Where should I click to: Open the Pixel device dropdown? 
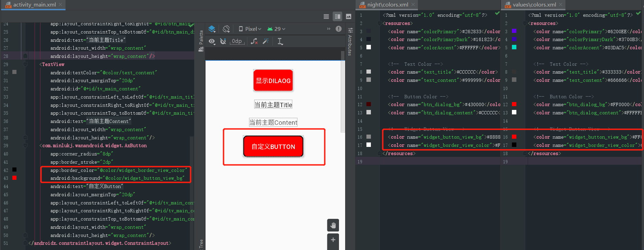click(x=250, y=29)
